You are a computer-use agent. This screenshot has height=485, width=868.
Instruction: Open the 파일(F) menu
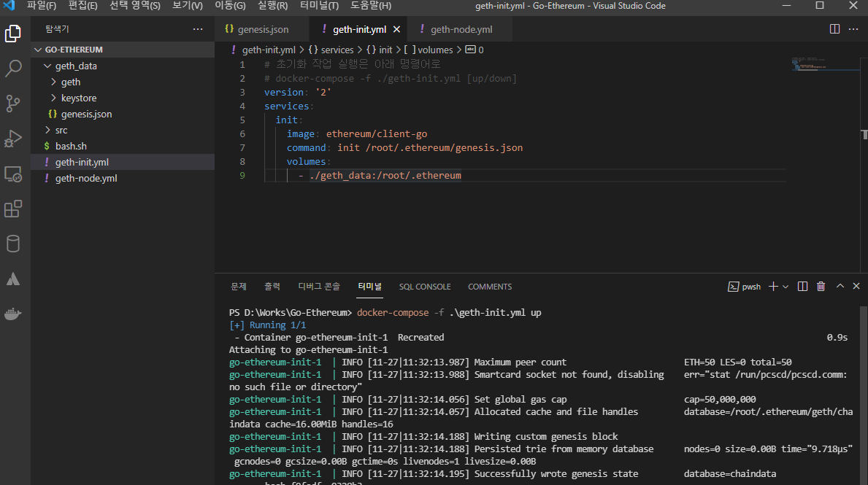(42, 6)
